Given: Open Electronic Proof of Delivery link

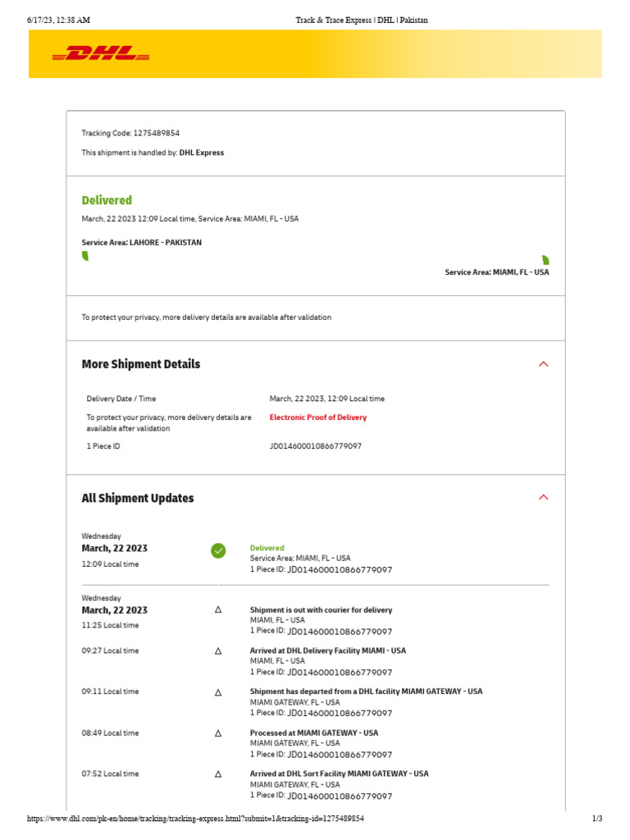Looking at the screenshot, I should 318,418.
